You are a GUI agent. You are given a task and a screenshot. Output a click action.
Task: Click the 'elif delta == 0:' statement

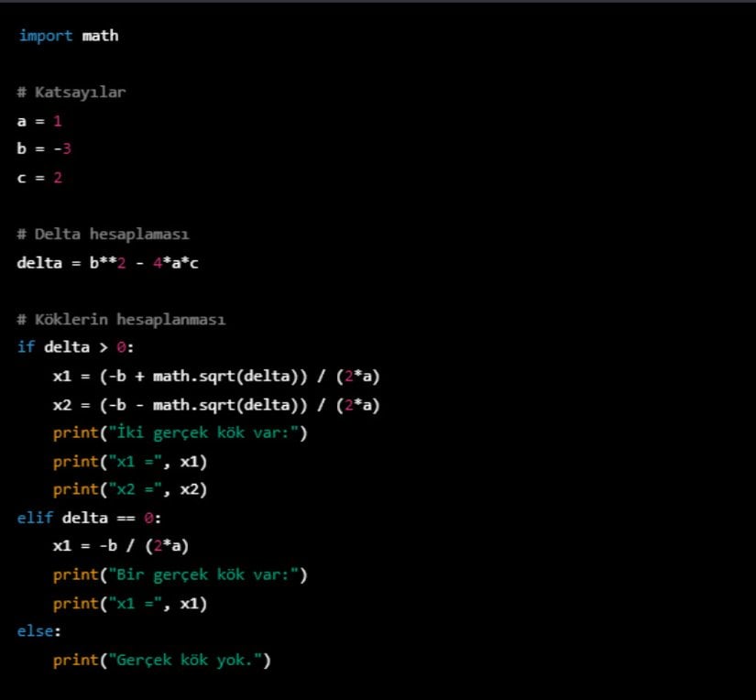point(89,518)
